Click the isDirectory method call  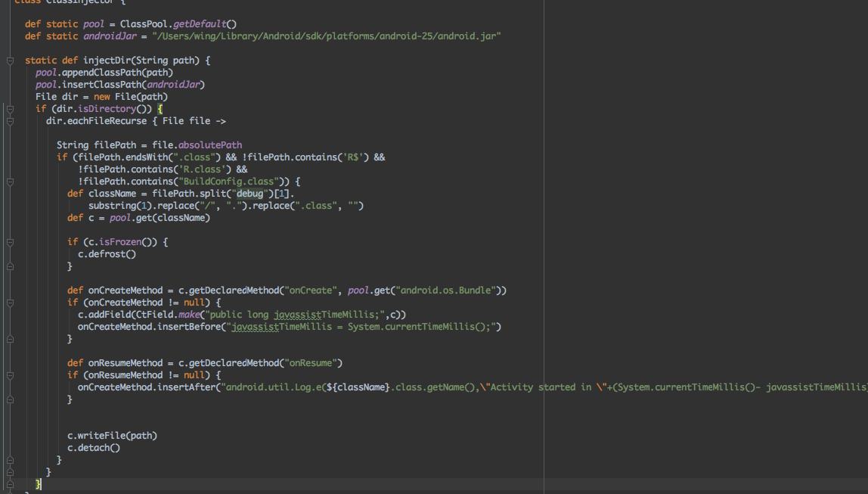107,109
